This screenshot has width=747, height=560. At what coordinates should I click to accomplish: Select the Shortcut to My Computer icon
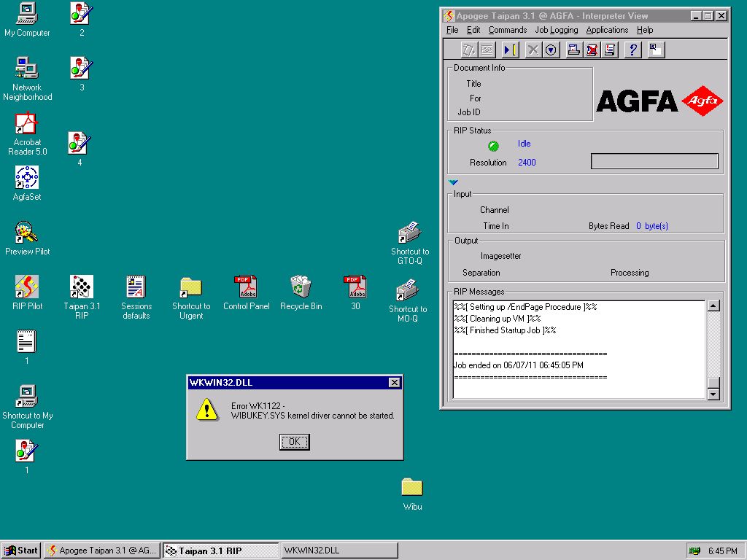27,407
